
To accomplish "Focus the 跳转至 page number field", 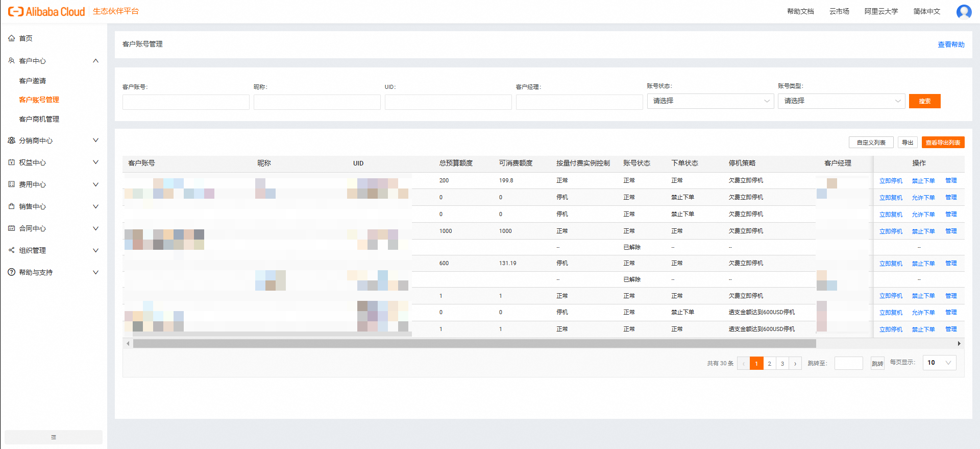I will coord(848,363).
